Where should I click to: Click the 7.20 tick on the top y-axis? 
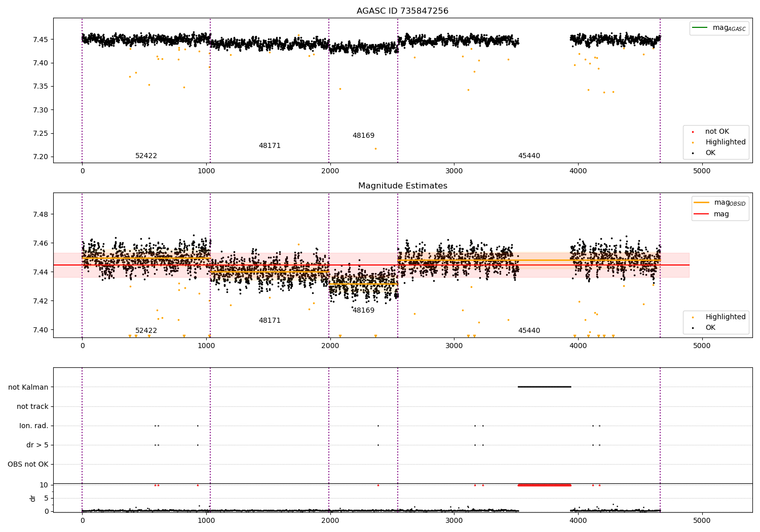click(x=40, y=157)
